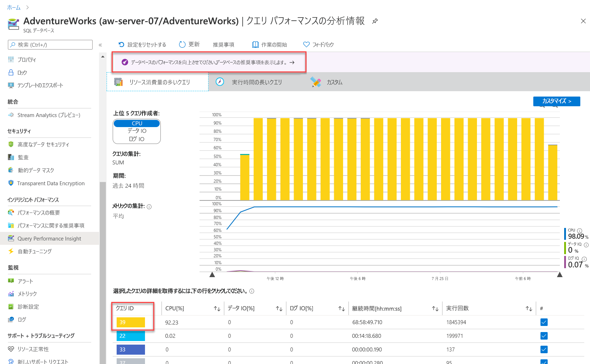Image resolution: width=590 pixels, height=364 pixels.
Task: Open the リソース消費量の多いクエリ tab
Action: (x=158, y=82)
